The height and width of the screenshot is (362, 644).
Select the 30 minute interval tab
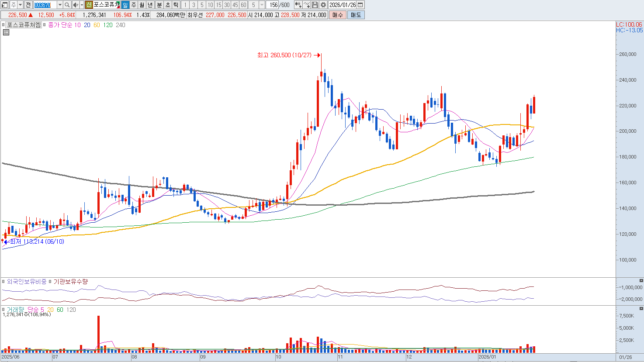pyautogui.click(x=227, y=5)
